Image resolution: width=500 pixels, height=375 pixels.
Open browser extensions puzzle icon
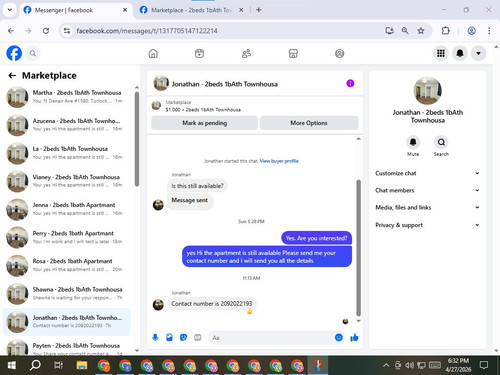point(445,31)
